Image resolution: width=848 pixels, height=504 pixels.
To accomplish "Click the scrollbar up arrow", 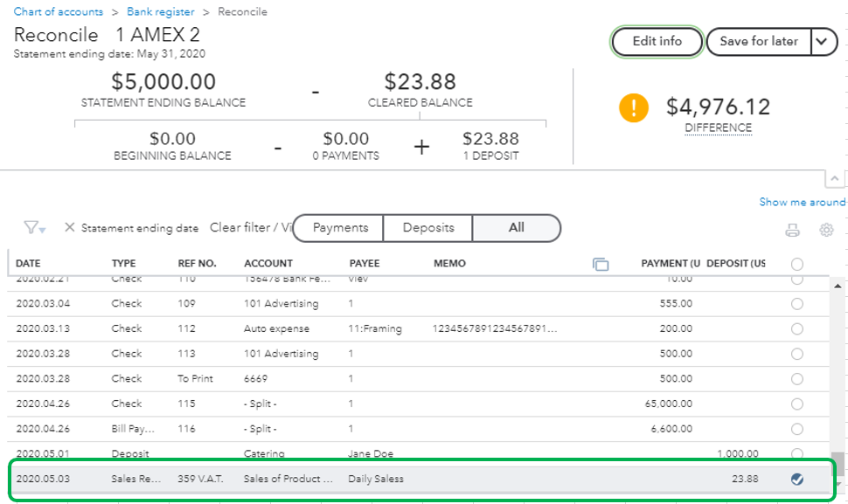I will click(x=838, y=286).
